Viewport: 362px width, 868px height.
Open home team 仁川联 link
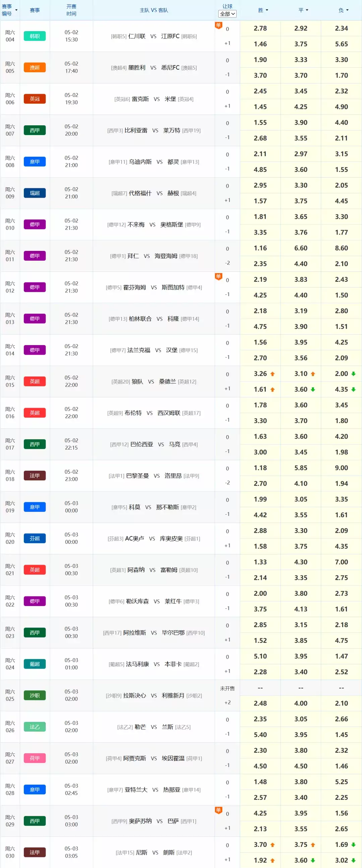coord(137,36)
